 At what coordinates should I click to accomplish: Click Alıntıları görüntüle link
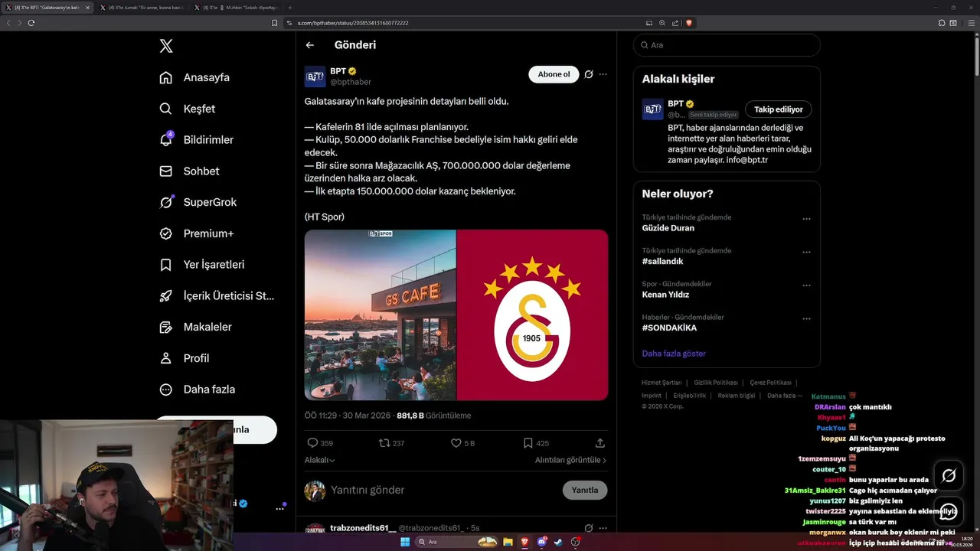[x=570, y=460]
